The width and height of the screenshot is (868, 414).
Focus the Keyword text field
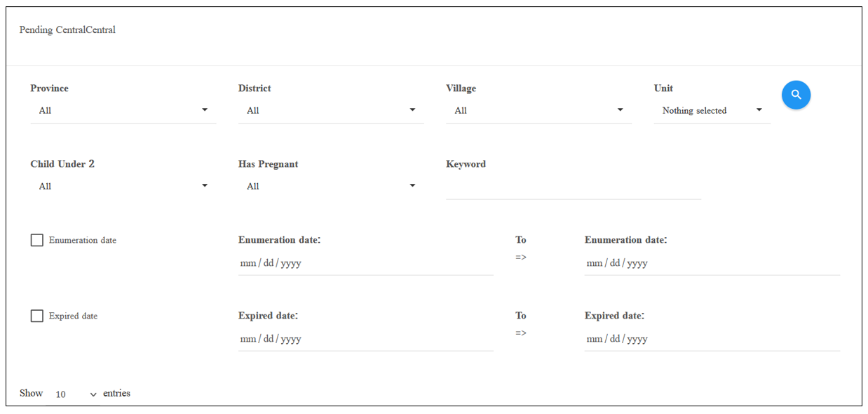tap(574, 187)
